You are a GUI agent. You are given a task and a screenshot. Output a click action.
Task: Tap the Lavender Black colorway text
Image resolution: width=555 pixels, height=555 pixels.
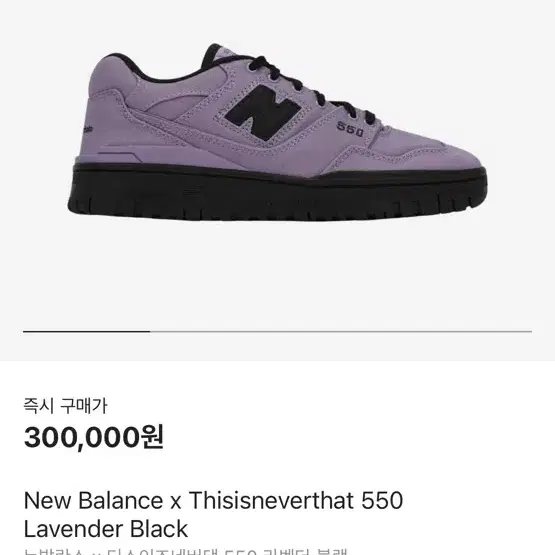click(x=105, y=529)
